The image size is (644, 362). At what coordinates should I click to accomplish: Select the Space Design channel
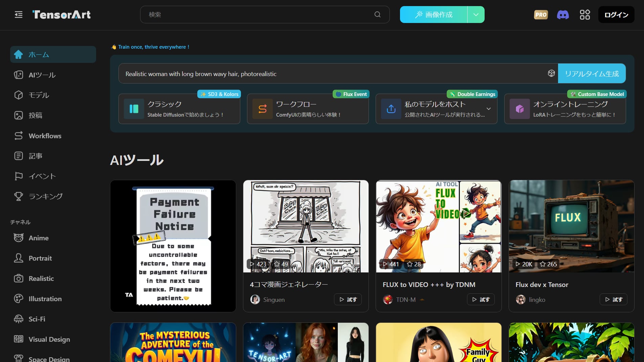(53, 358)
